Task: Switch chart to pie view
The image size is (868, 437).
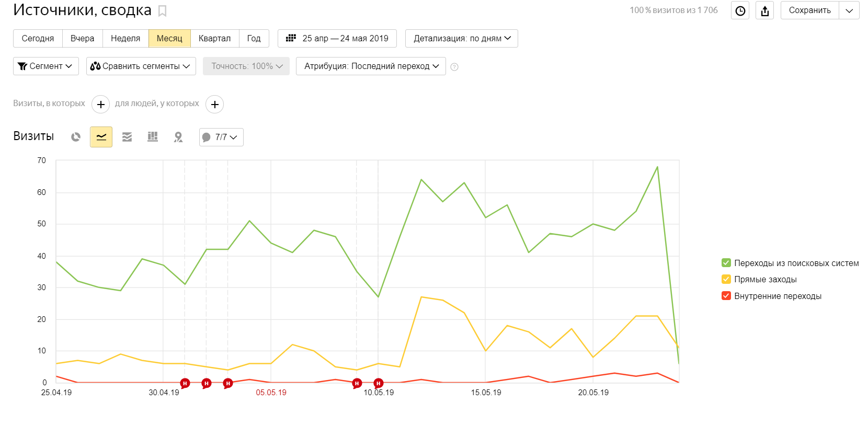Action: tap(76, 137)
